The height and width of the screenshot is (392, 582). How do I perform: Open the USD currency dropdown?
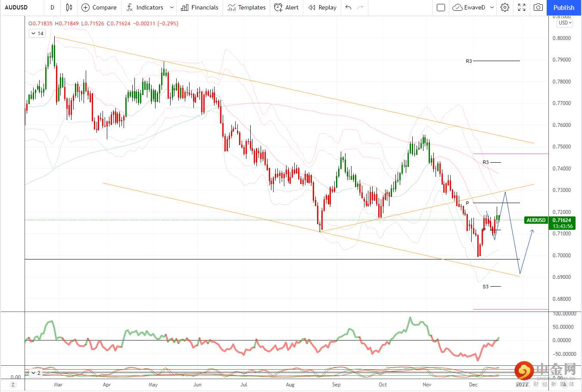(x=564, y=23)
